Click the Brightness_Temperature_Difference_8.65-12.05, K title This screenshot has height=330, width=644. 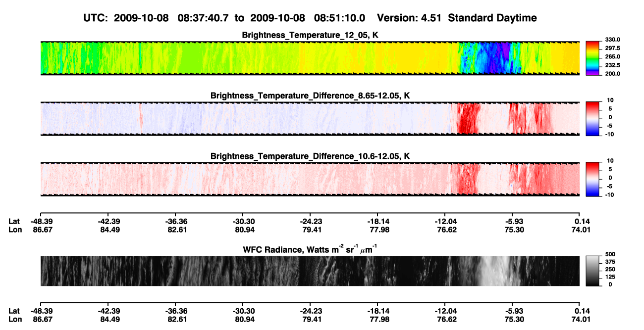click(310, 95)
